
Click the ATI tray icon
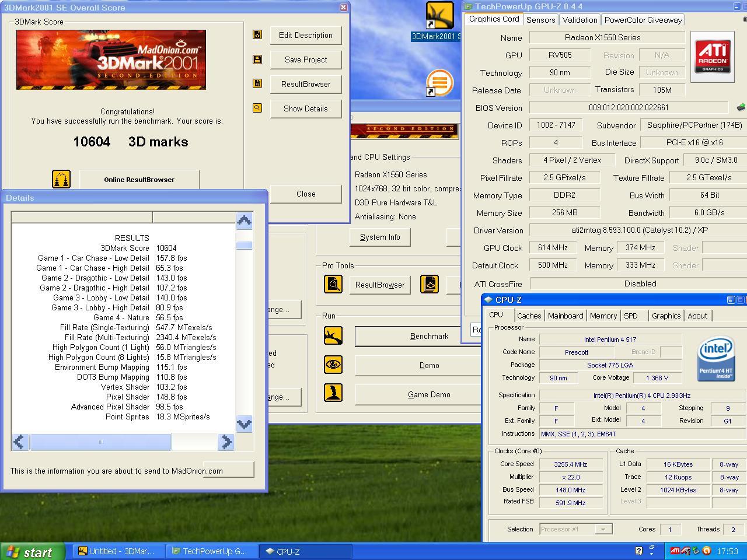click(x=675, y=551)
